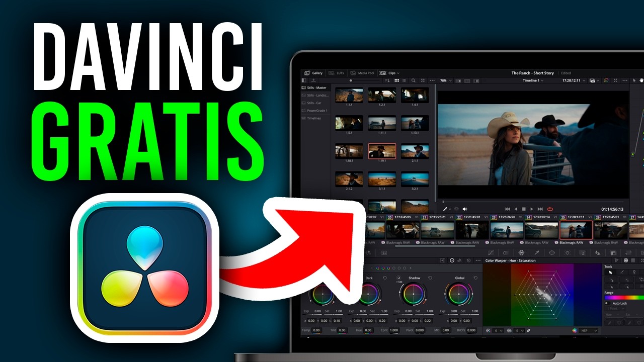
Task: Switch gallery to list view
Action: 405,80
